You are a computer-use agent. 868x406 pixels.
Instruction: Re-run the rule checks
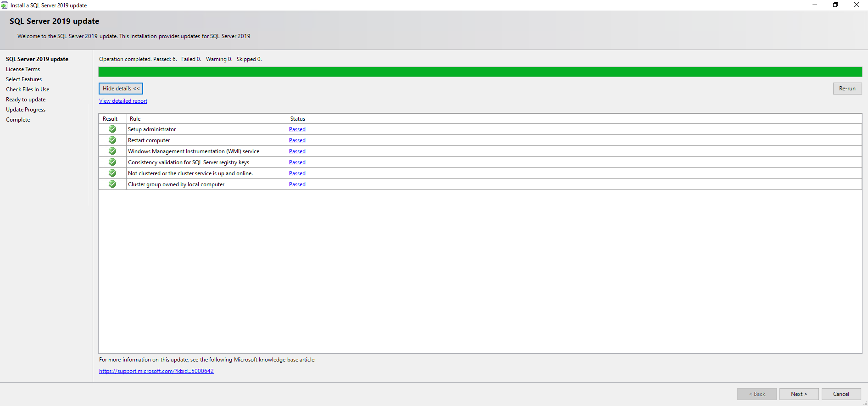click(x=847, y=89)
